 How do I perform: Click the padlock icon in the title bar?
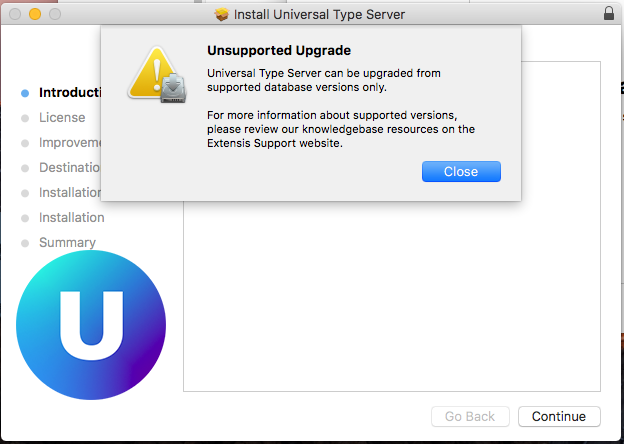tap(608, 13)
